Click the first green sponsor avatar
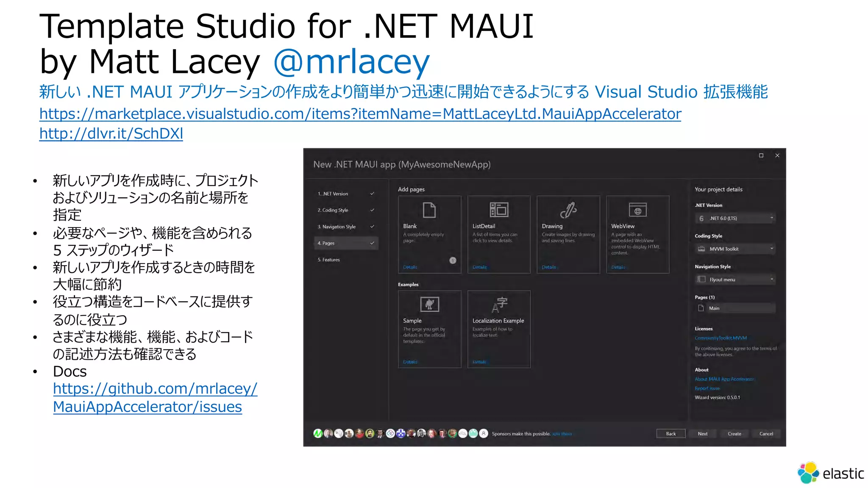 (x=318, y=433)
